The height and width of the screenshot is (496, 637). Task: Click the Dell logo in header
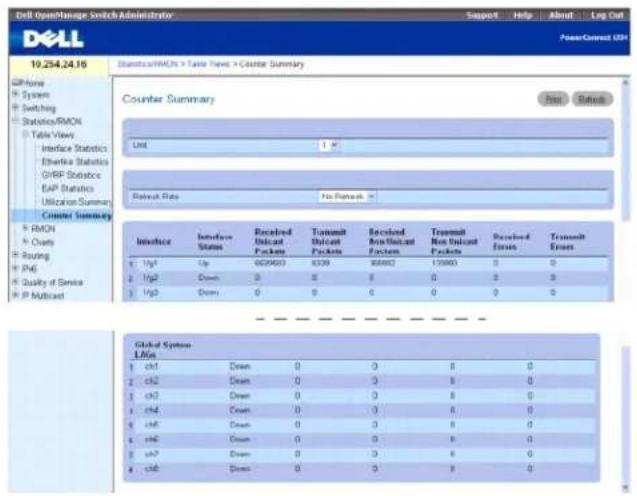53,39
